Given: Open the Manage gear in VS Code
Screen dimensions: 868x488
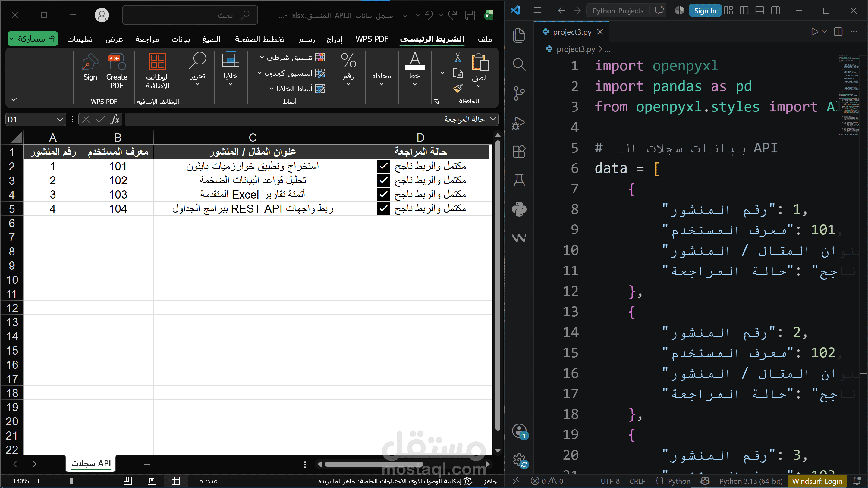Looking at the screenshot, I should coord(519,459).
